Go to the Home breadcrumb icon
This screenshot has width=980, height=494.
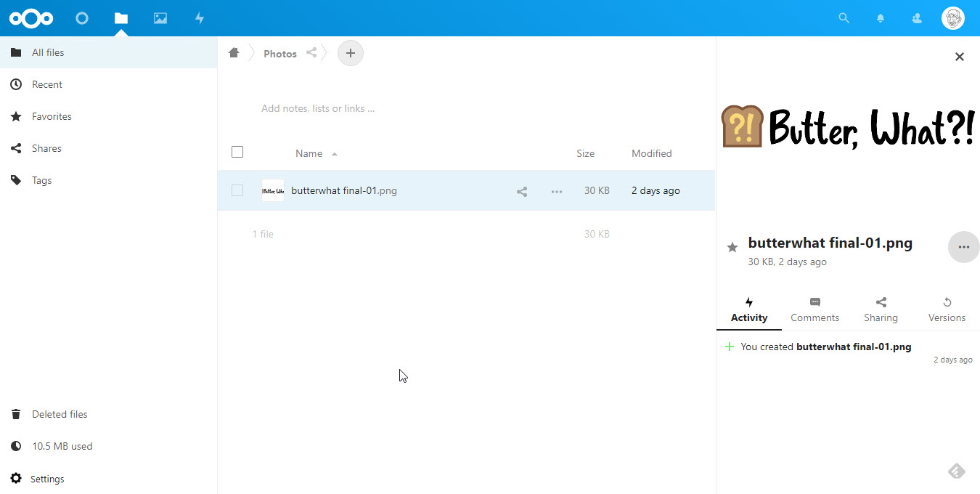(x=234, y=52)
